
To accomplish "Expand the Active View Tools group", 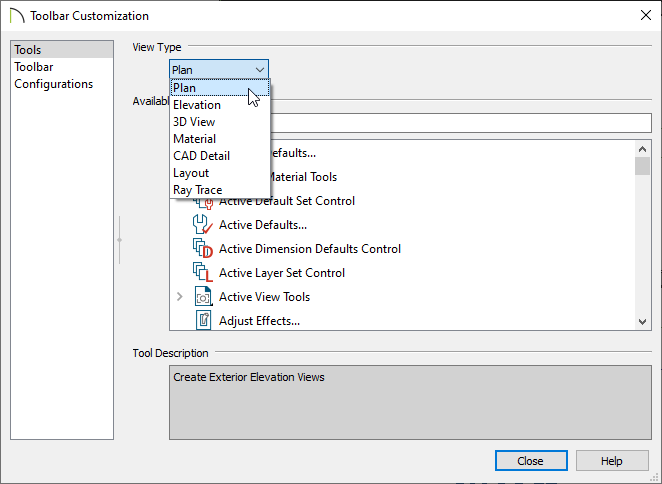I will click(180, 296).
